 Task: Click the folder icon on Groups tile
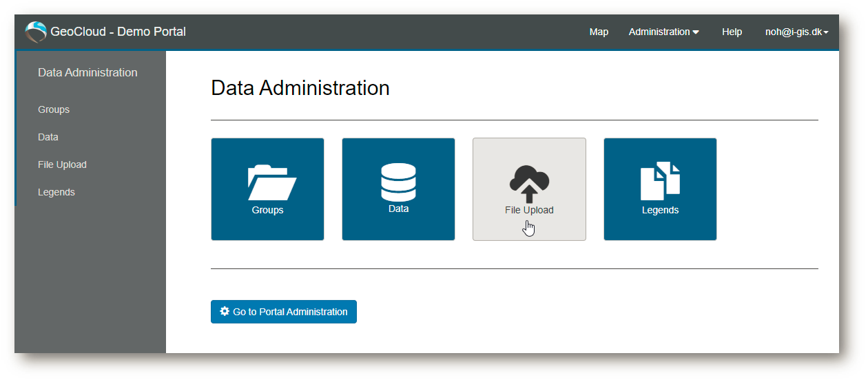[271, 182]
